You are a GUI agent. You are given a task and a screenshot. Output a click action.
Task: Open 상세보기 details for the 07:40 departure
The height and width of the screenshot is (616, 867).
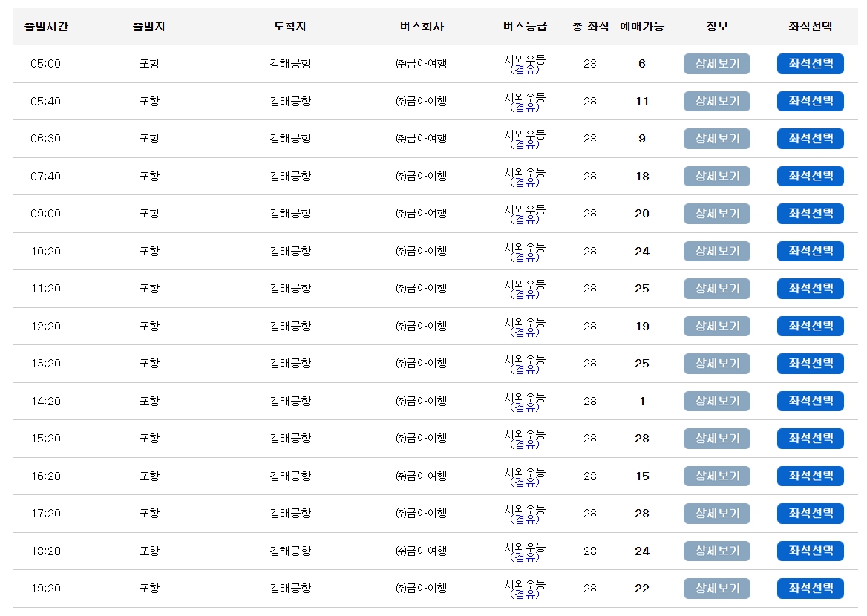[716, 176]
